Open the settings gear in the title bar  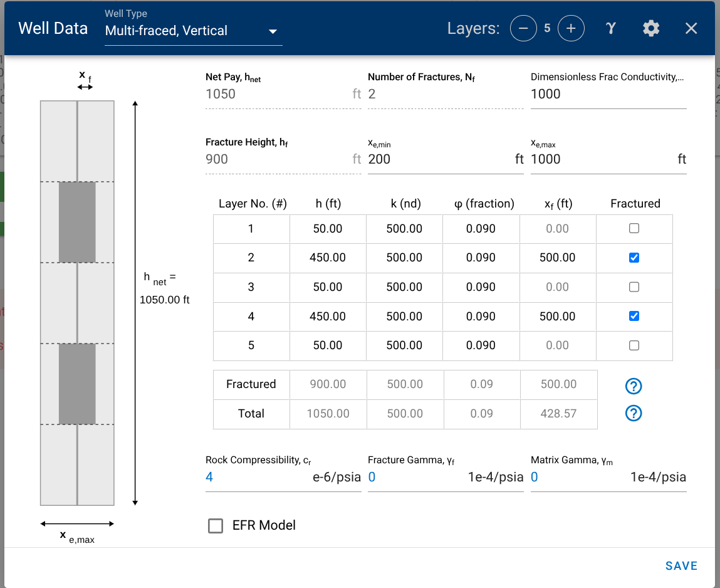(650, 28)
